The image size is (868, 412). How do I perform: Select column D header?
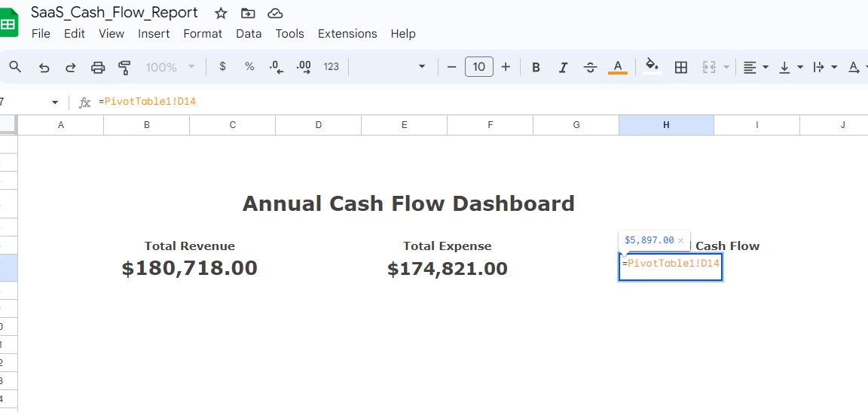click(318, 125)
